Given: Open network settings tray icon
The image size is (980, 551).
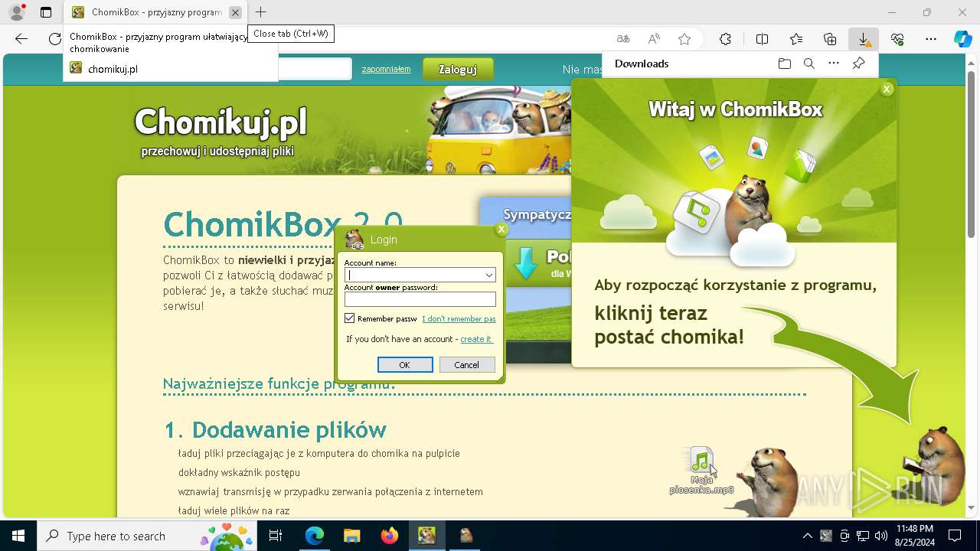Looking at the screenshot, I should 863,536.
